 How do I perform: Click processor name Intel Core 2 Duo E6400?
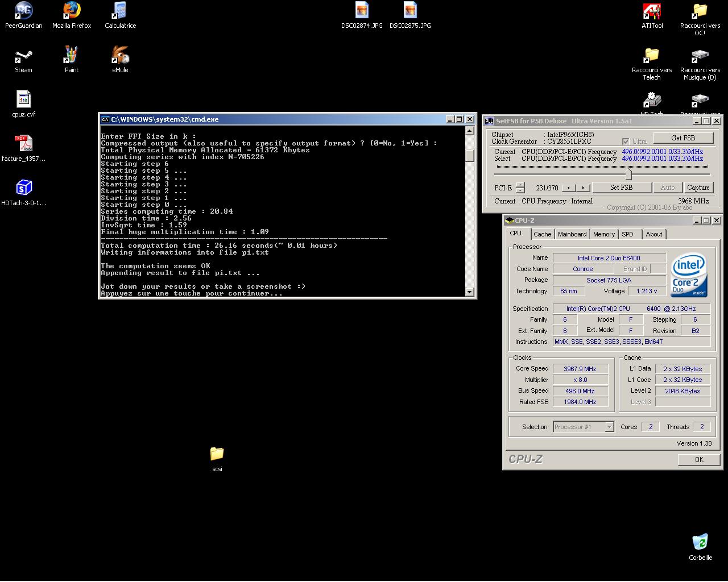tap(609, 258)
